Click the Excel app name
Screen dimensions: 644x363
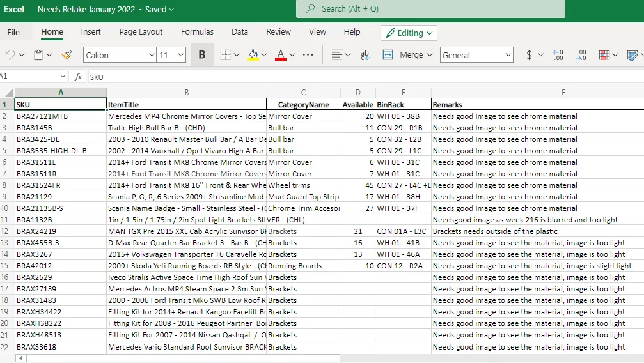14,9
